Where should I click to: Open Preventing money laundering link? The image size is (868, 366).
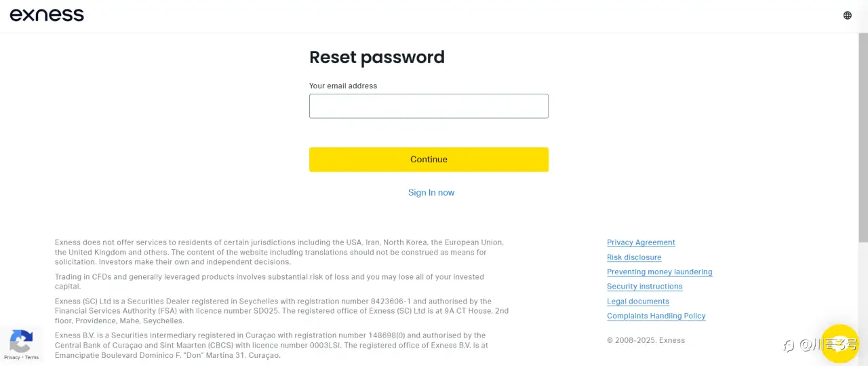pos(659,272)
